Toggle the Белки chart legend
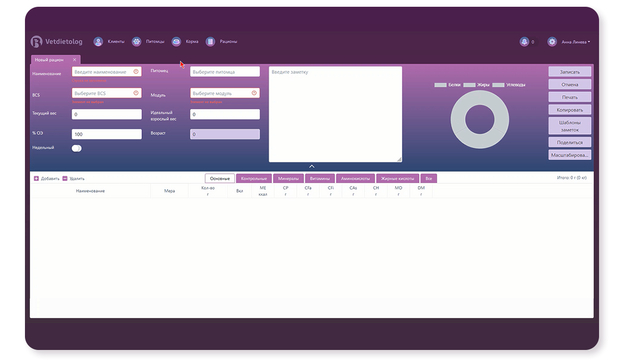This screenshot has width=624, height=364. click(447, 85)
